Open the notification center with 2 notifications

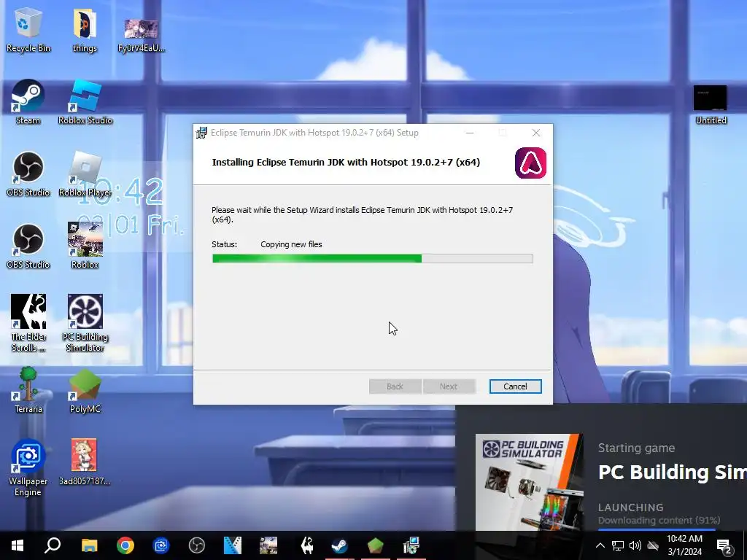[724, 546]
